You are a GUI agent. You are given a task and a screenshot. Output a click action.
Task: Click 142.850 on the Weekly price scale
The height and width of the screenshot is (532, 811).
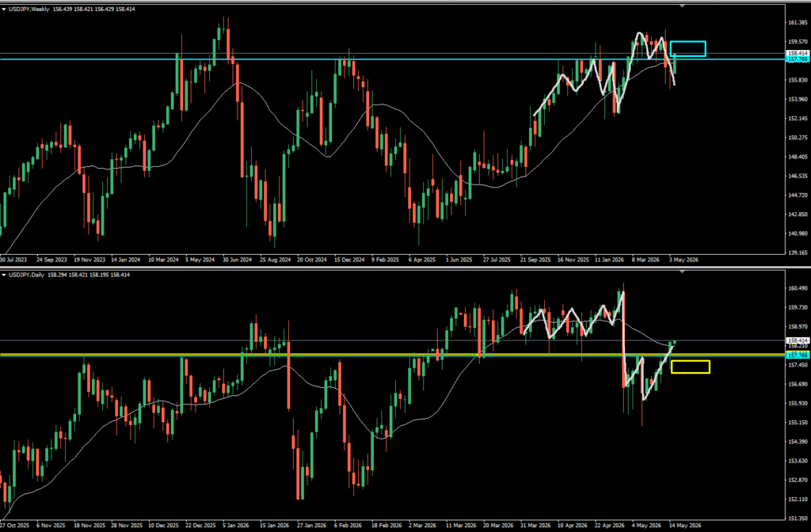(798, 214)
